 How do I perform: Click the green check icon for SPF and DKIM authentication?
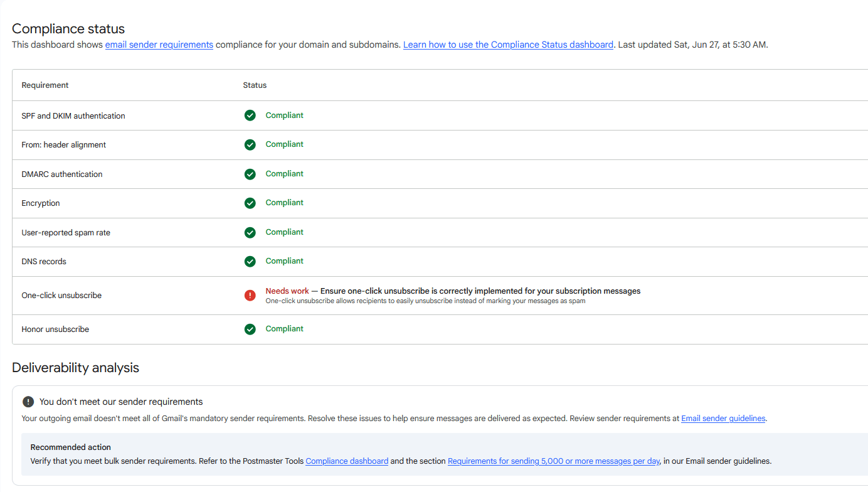click(250, 115)
